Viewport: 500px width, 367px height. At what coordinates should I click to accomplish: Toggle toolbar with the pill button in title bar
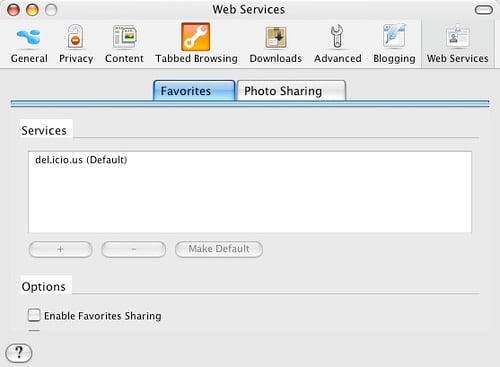[483, 10]
